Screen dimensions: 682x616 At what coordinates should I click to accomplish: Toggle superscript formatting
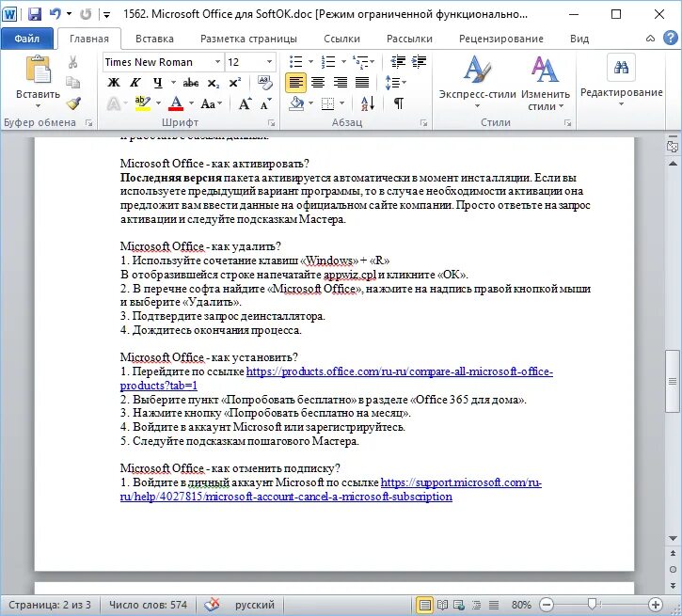(235, 82)
